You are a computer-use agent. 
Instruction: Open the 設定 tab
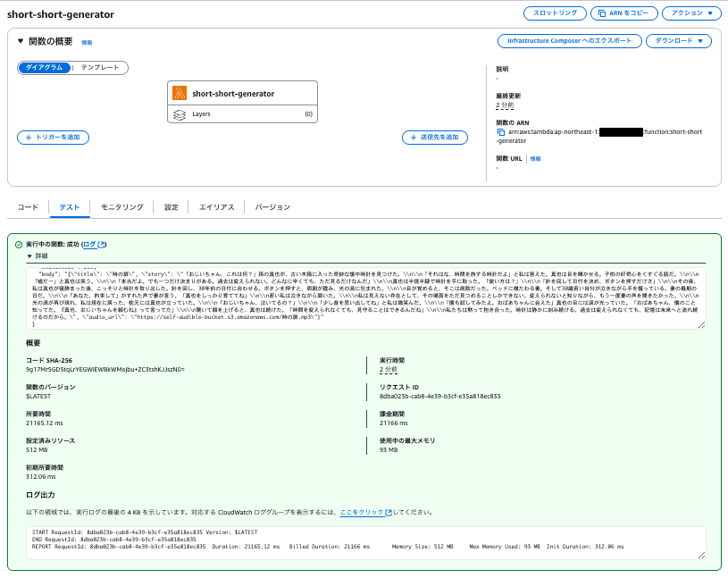(x=172, y=207)
